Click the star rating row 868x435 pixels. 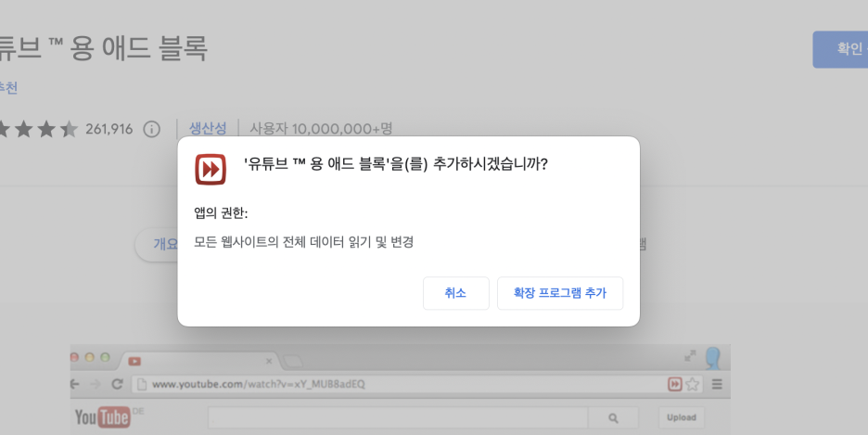click(38, 129)
